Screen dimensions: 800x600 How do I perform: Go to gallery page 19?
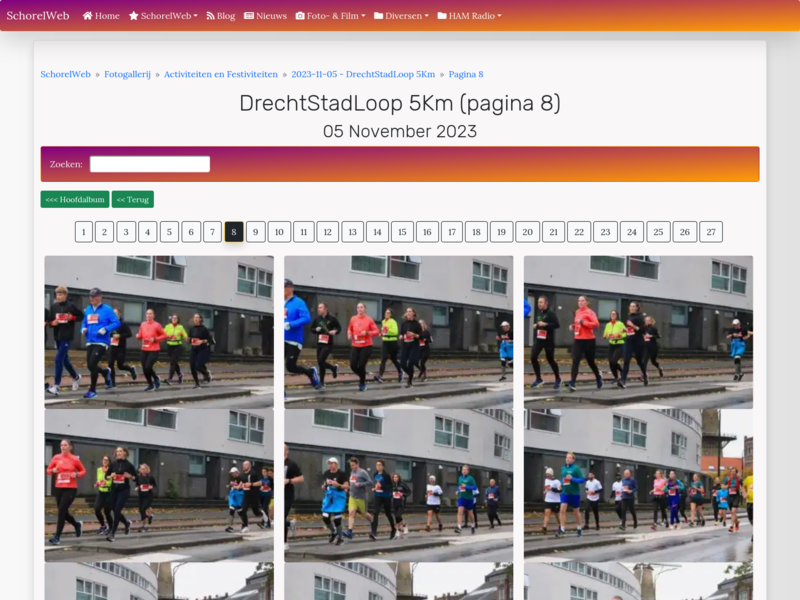(x=502, y=232)
